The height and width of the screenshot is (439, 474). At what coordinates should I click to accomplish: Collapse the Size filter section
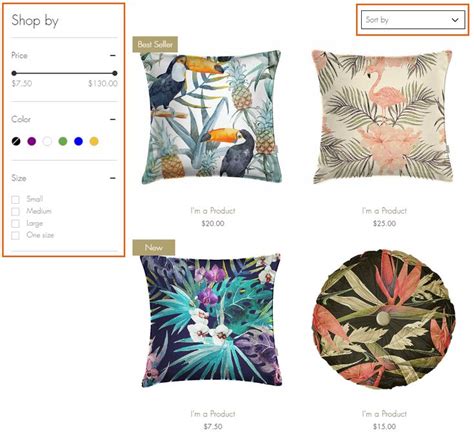tap(113, 178)
